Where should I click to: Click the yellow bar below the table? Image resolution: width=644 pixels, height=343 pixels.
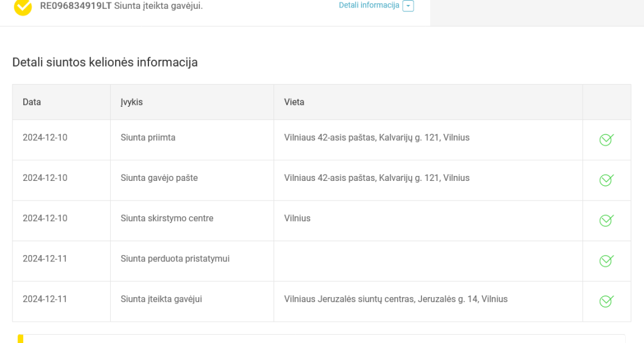point(21,339)
